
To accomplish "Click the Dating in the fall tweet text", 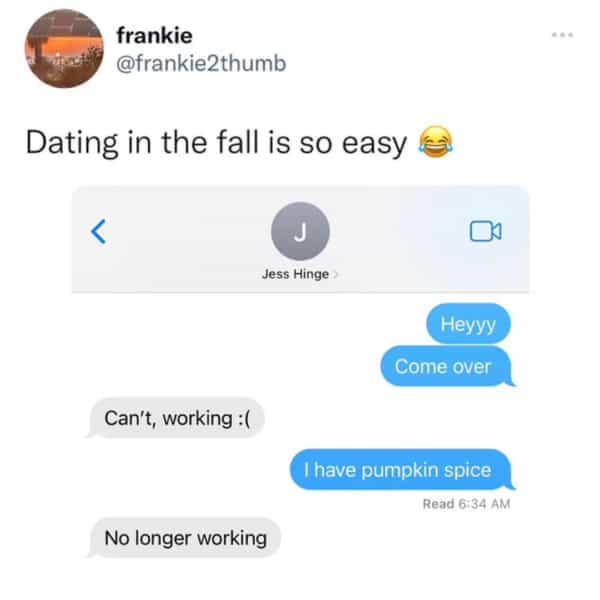I will pos(216,143).
